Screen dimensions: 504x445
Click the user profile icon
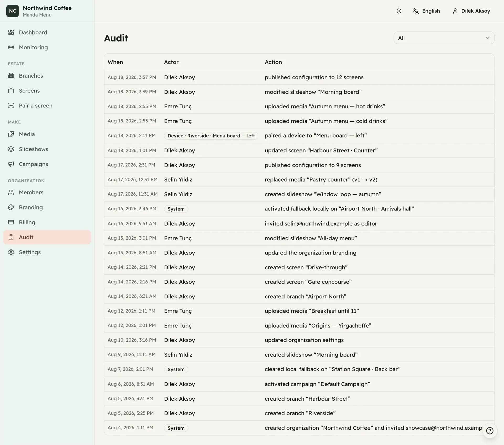coord(455,11)
